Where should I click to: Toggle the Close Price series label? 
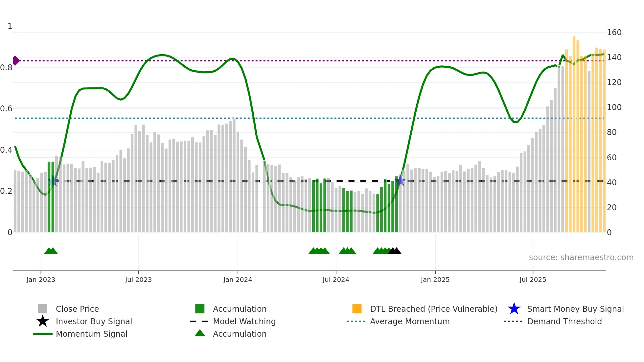[x=77, y=309]
